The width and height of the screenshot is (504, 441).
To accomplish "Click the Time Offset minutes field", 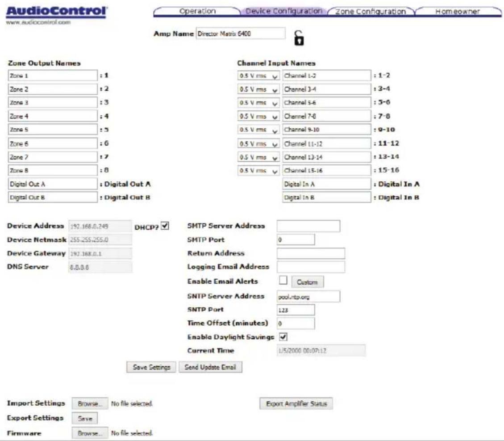I will 296,323.
